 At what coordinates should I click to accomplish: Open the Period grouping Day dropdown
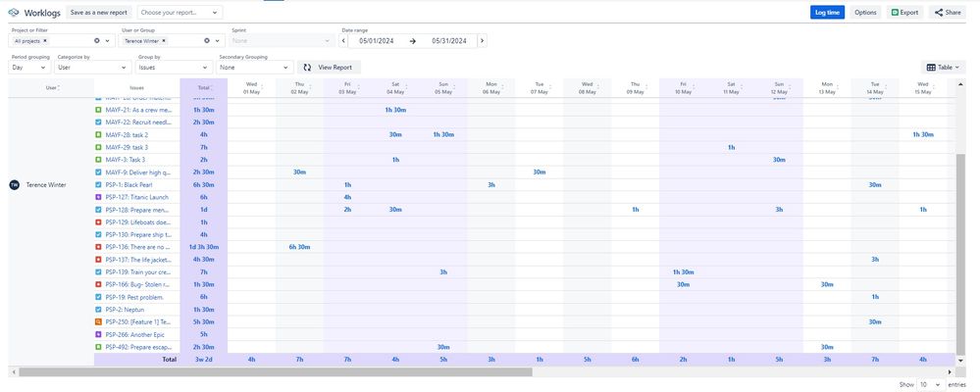click(x=30, y=68)
